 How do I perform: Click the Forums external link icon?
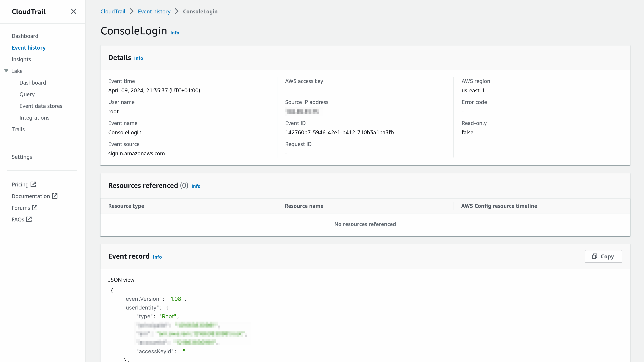[35, 208]
